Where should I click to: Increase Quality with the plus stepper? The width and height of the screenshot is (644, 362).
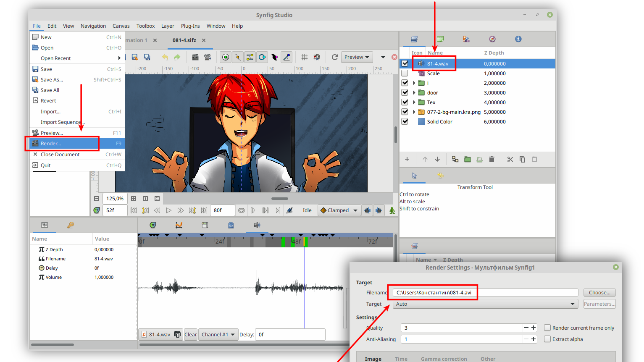click(534, 328)
